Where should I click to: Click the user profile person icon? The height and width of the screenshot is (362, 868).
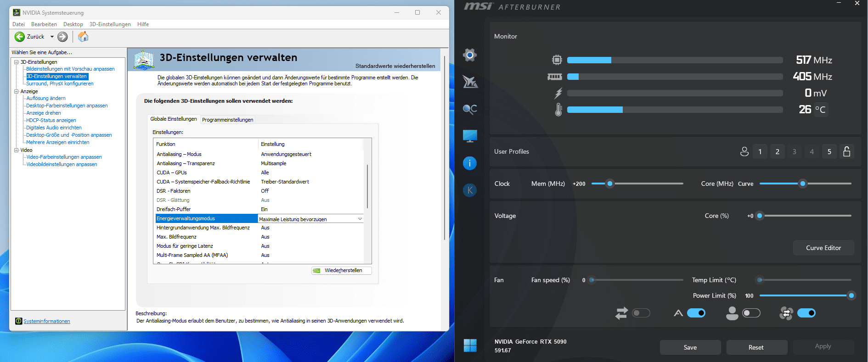[744, 151]
